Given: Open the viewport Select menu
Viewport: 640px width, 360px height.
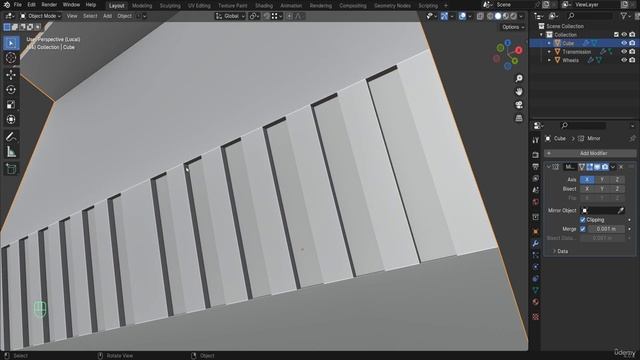Looking at the screenshot, I should (90, 16).
